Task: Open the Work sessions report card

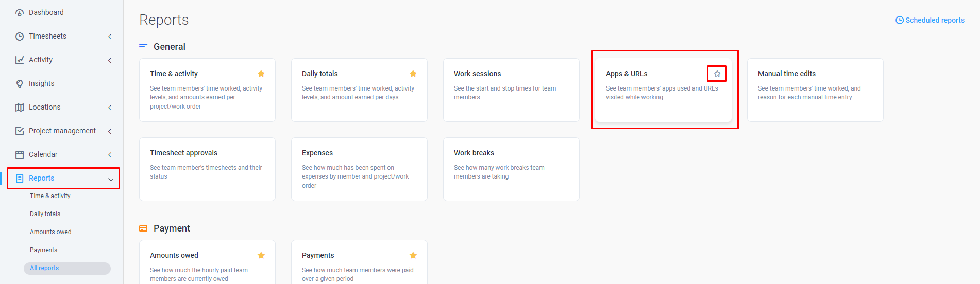Action: (511, 90)
